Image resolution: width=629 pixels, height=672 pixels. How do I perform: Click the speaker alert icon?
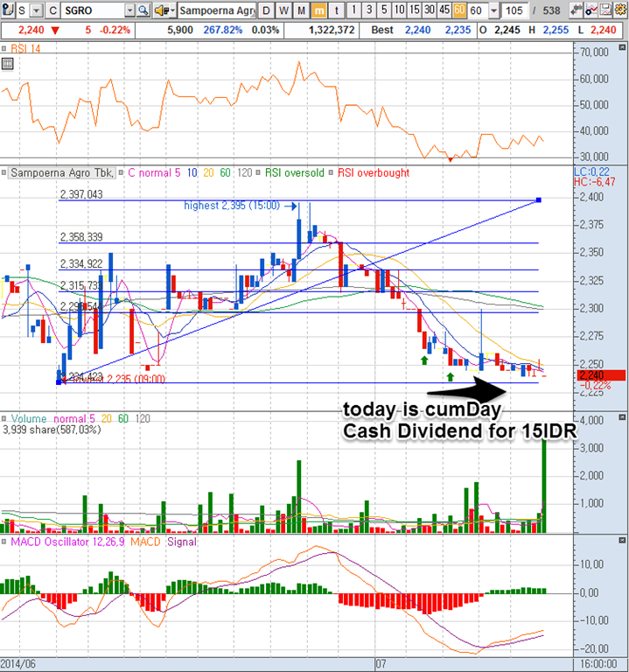coord(161,10)
